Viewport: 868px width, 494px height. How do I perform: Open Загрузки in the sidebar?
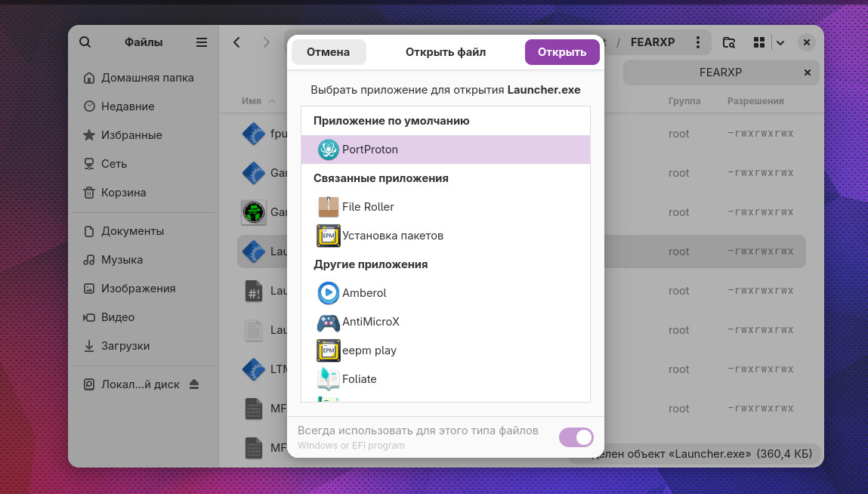(125, 346)
